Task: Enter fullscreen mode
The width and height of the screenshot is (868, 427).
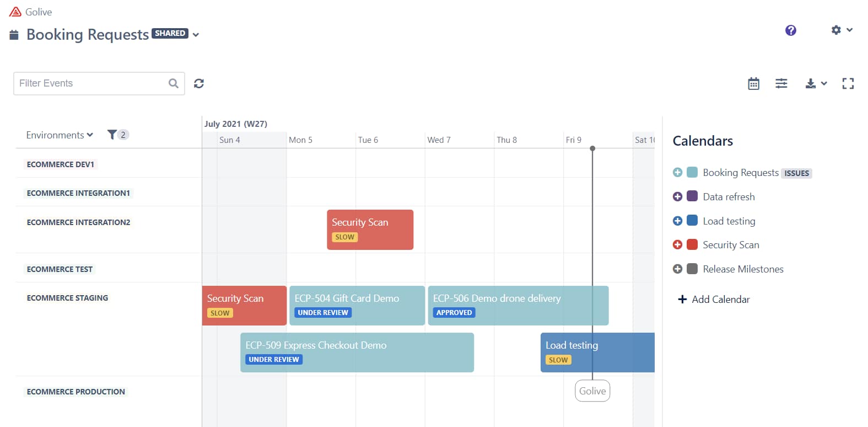Action: (x=848, y=83)
